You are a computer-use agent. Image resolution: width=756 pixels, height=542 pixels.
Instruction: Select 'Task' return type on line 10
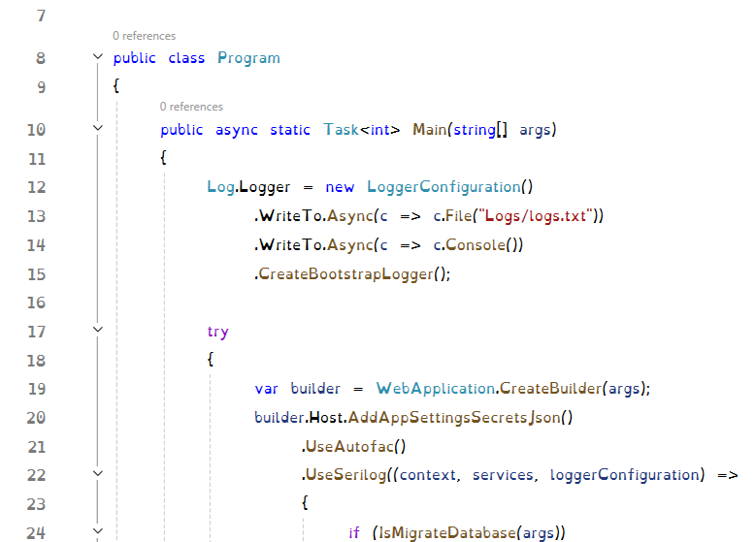[341, 130]
